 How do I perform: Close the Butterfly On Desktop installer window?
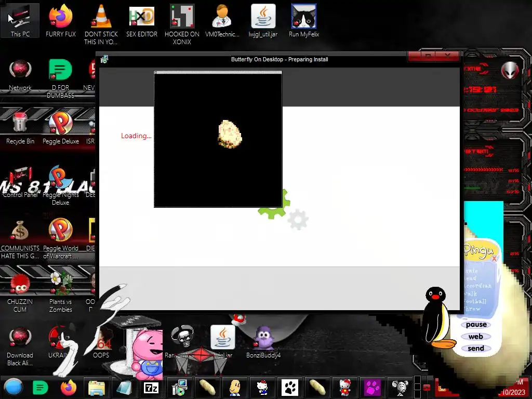448,56
